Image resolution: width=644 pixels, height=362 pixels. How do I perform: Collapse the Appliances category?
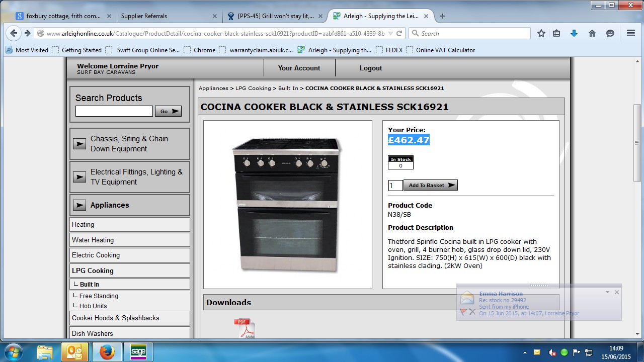(x=79, y=205)
